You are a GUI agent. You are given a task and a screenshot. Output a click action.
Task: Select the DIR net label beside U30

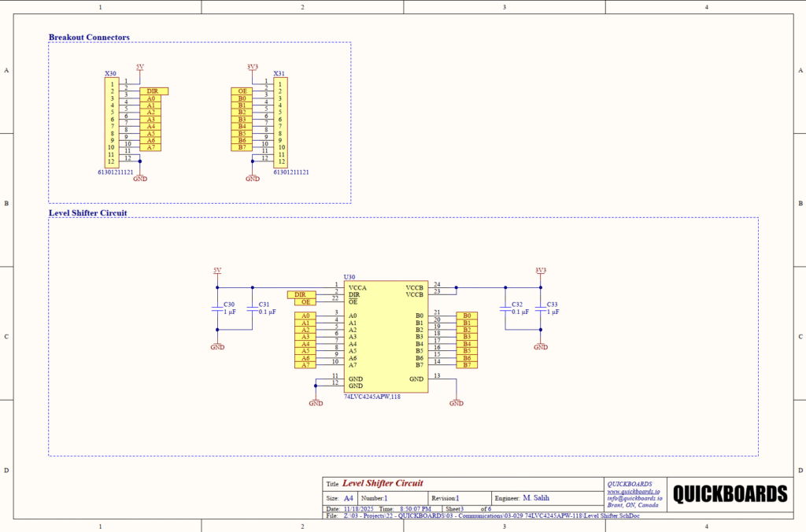point(301,294)
